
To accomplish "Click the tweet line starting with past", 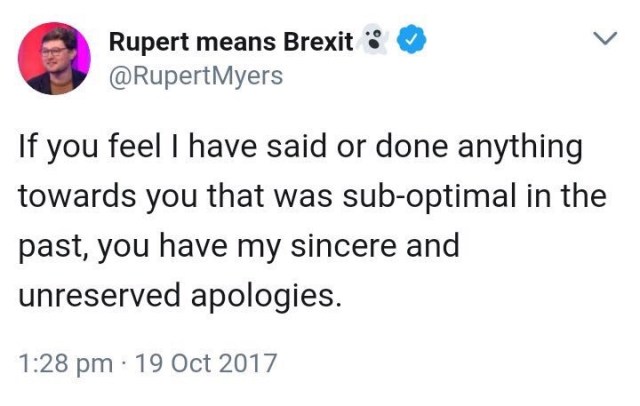I will [238, 245].
